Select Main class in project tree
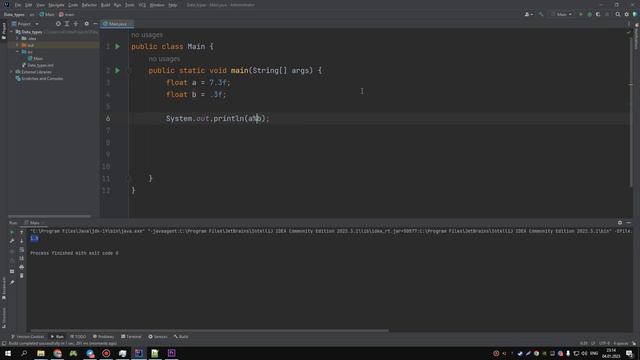The width and height of the screenshot is (640, 360). pos(36,58)
